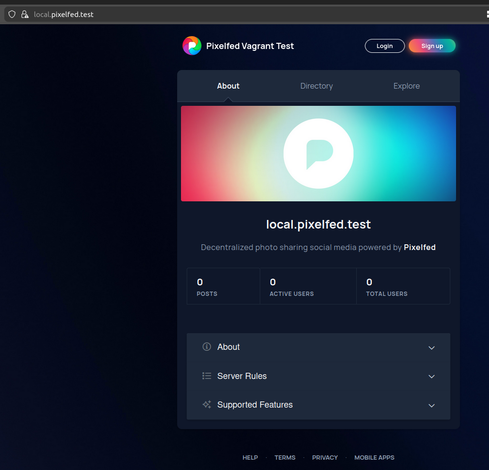Click the padlock site security icon

tap(25, 14)
